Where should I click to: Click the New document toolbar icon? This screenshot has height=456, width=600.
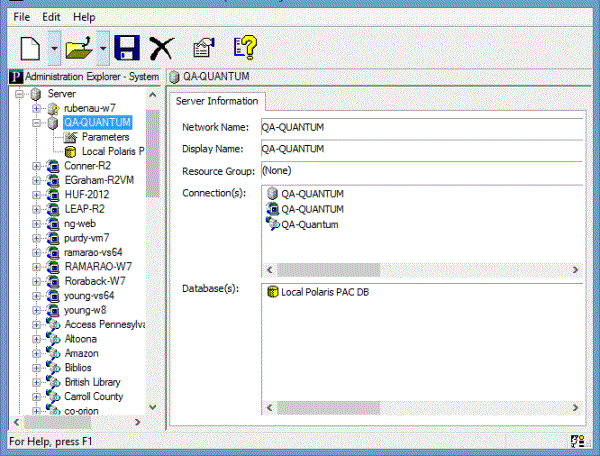[29, 47]
